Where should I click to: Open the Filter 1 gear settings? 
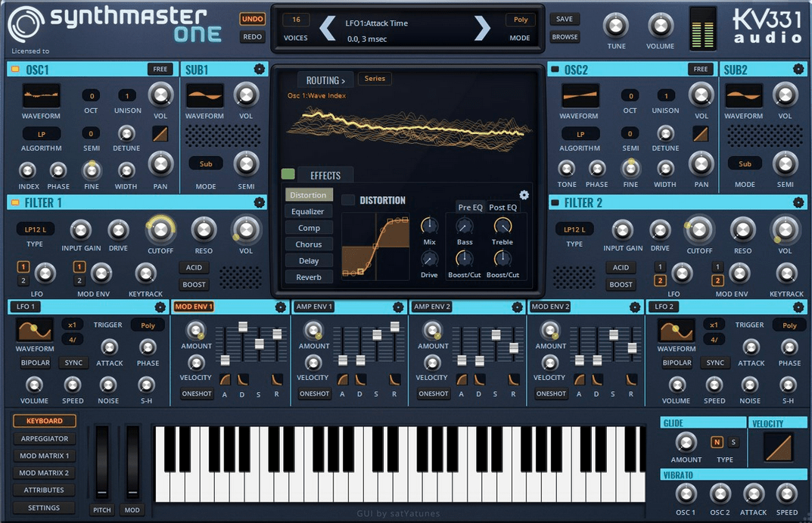click(x=260, y=202)
